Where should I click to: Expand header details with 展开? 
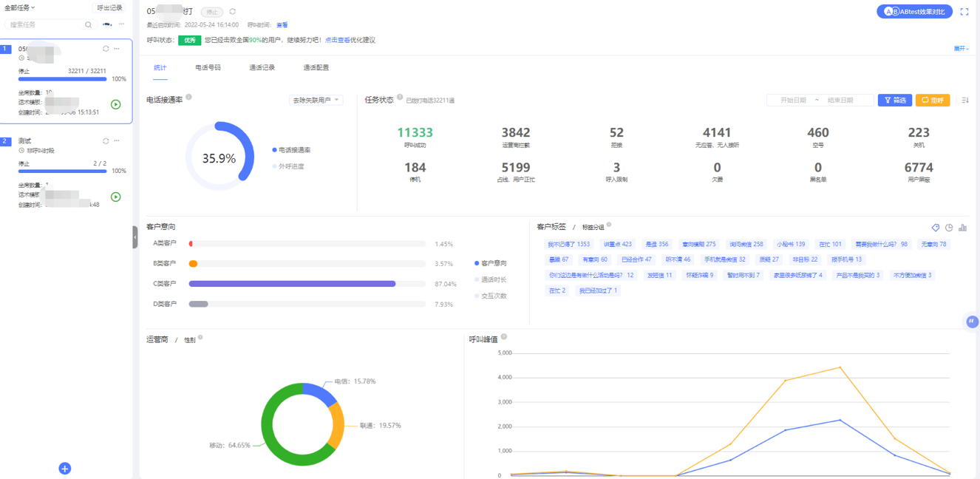pos(961,49)
